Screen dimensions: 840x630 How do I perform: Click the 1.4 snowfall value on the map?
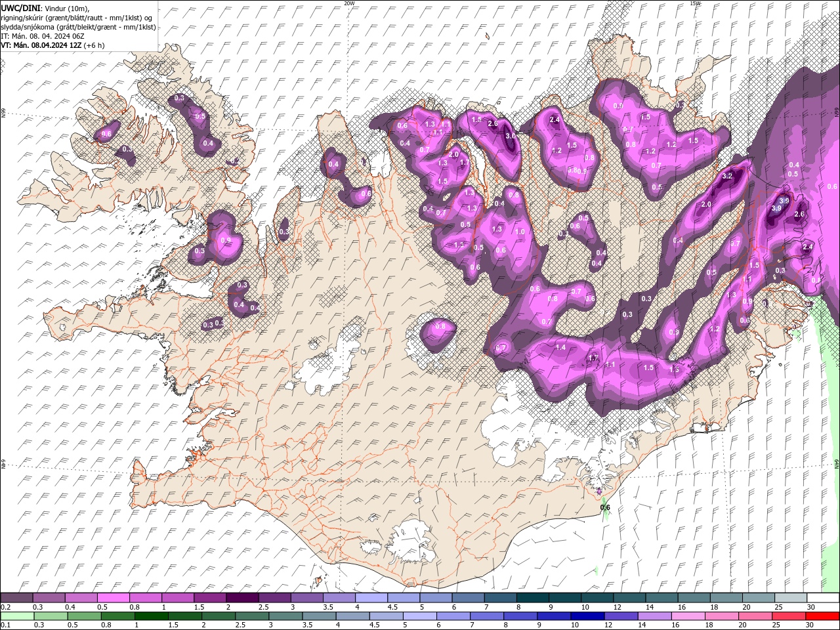[x=560, y=347]
